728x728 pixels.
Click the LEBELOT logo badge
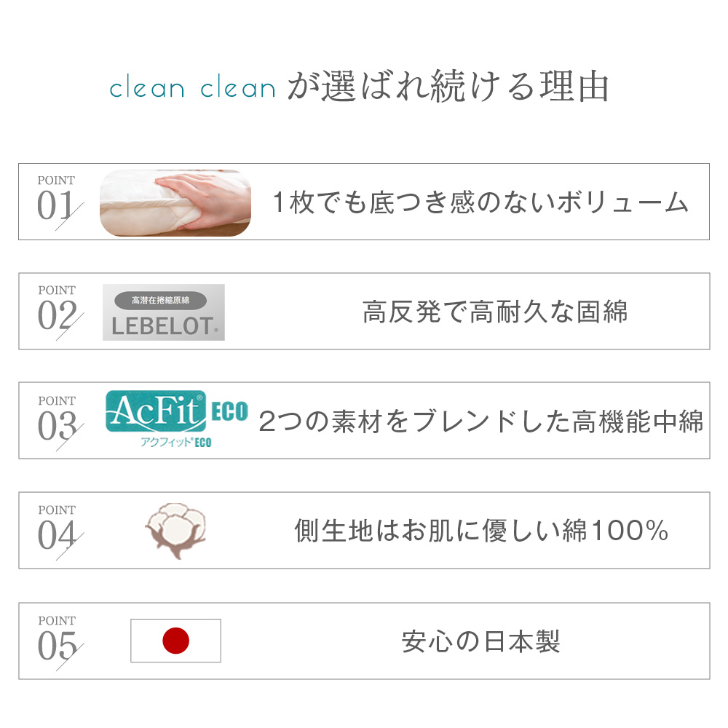point(163,312)
